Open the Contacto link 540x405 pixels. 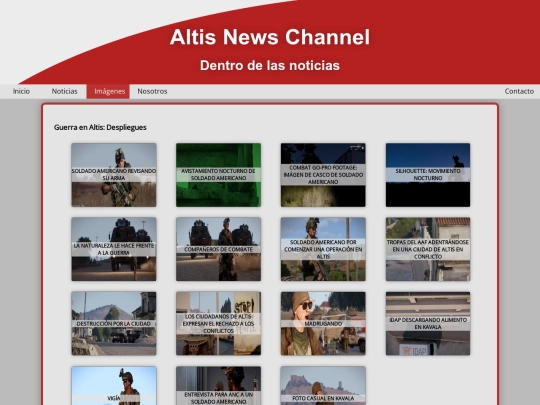point(519,91)
